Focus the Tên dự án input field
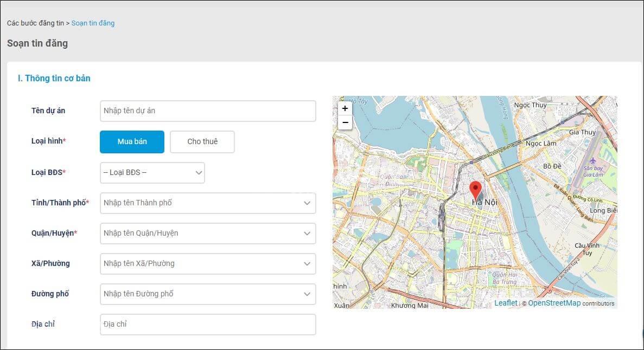Screen dimensions: 644x350 click(208, 111)
